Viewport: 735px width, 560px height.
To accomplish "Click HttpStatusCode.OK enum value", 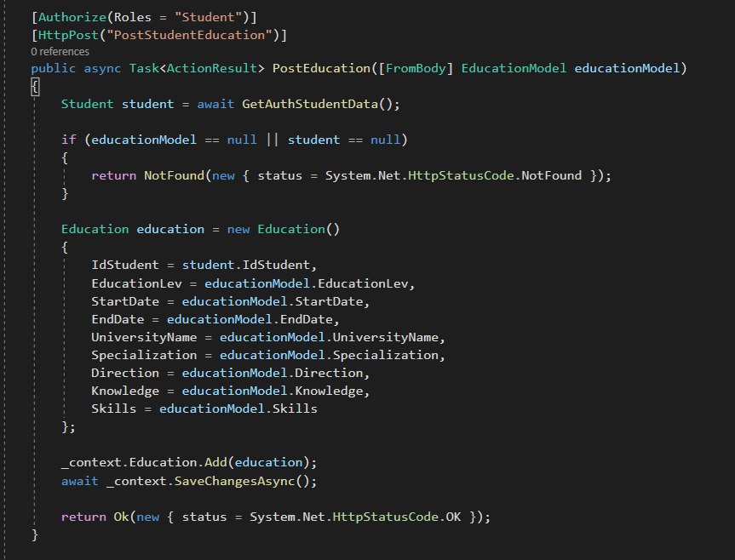I will click(397, 517).
